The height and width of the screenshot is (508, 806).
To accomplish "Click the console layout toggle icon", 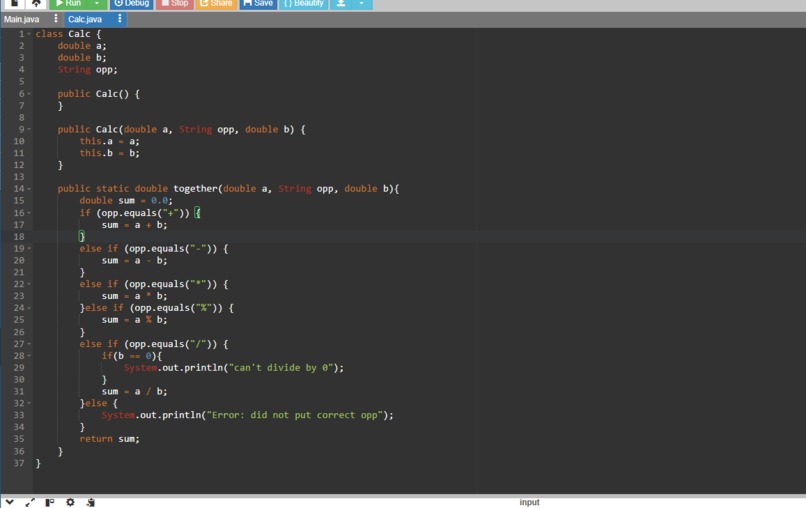I will click(49, 502).
